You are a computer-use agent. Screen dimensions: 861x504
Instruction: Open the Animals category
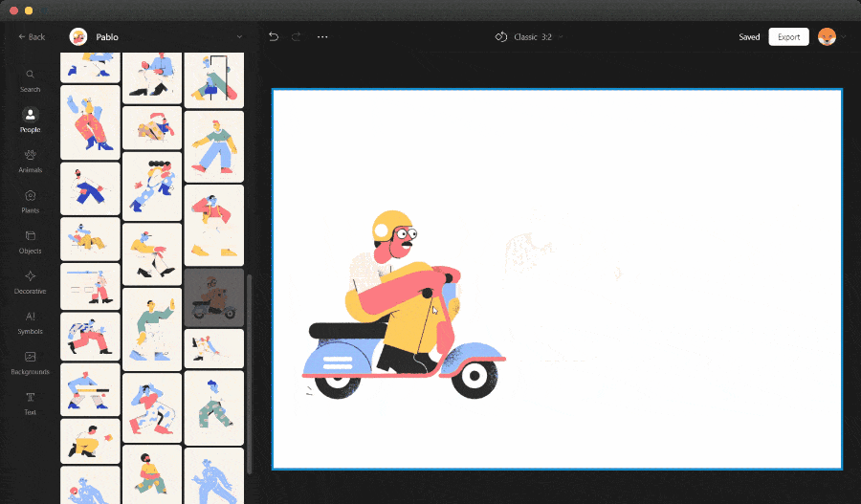pos(31,161)
